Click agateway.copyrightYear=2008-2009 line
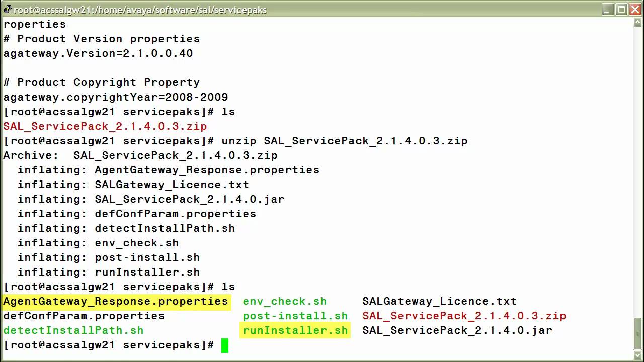 point(116,97)
